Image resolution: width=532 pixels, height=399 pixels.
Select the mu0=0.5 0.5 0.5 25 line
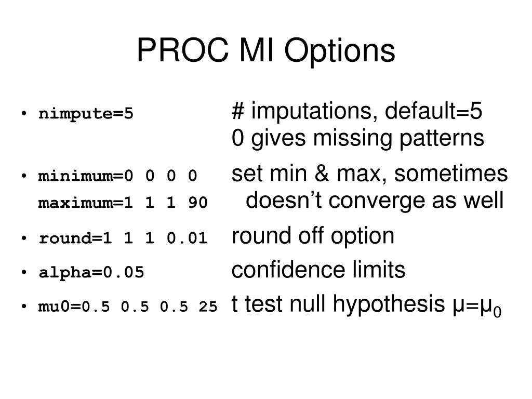pos(128,307)
